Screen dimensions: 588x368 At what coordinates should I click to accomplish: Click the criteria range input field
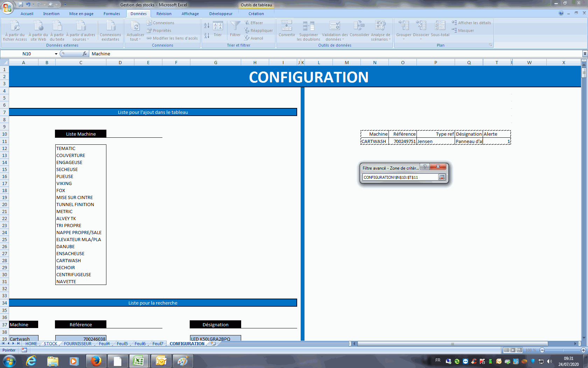pos(400,177)
